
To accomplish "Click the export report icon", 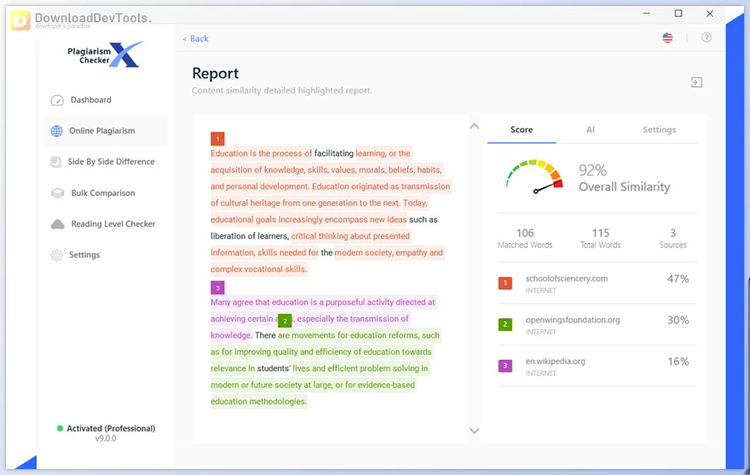I will pos(696,82).
